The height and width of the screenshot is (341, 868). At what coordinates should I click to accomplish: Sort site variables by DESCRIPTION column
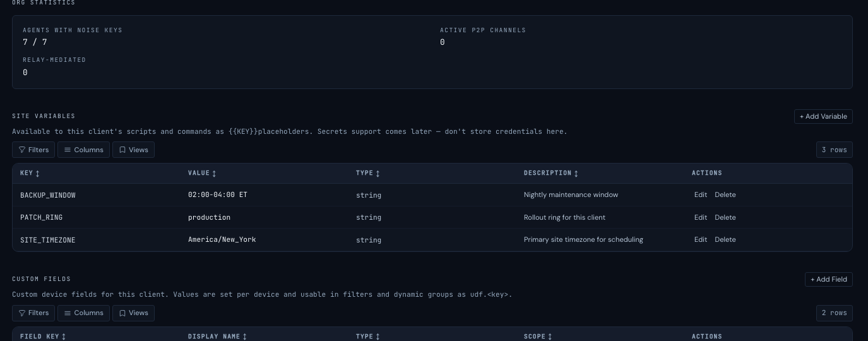click(x=551, y=173)
